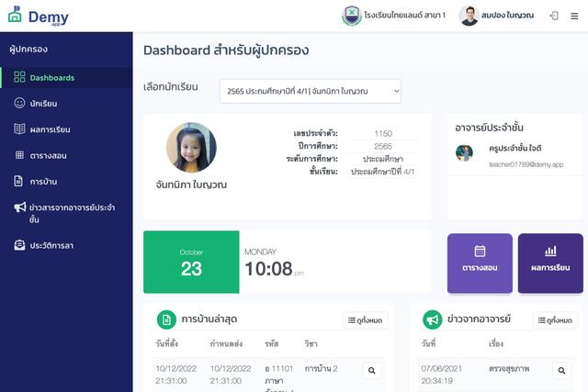Viewport: 588px width, 392px height.
Task: Click the logout icon in top bar
Action: tap(553, 16)
